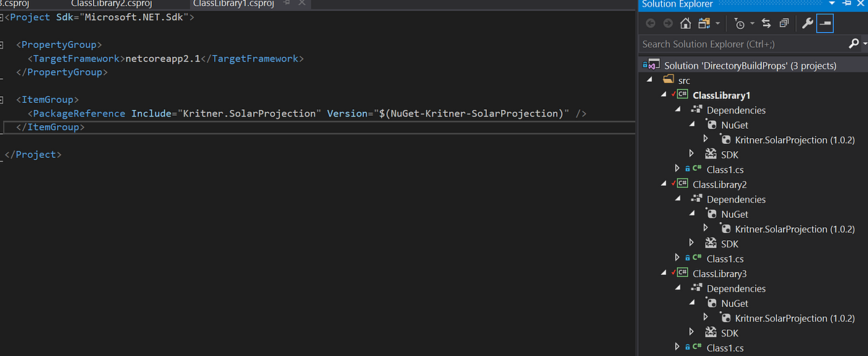Click the Home icon in Solution Explorer

pyautogui.click(x=685, y=24)
